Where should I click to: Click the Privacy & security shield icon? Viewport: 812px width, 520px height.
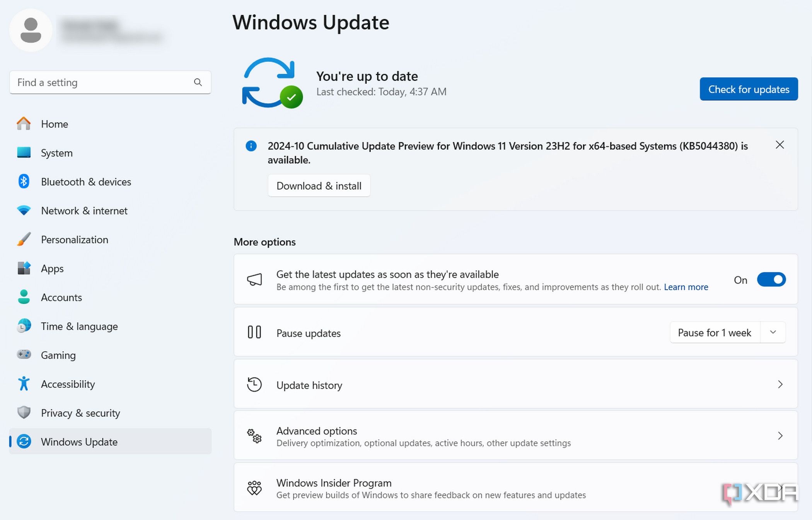(24, 412)
